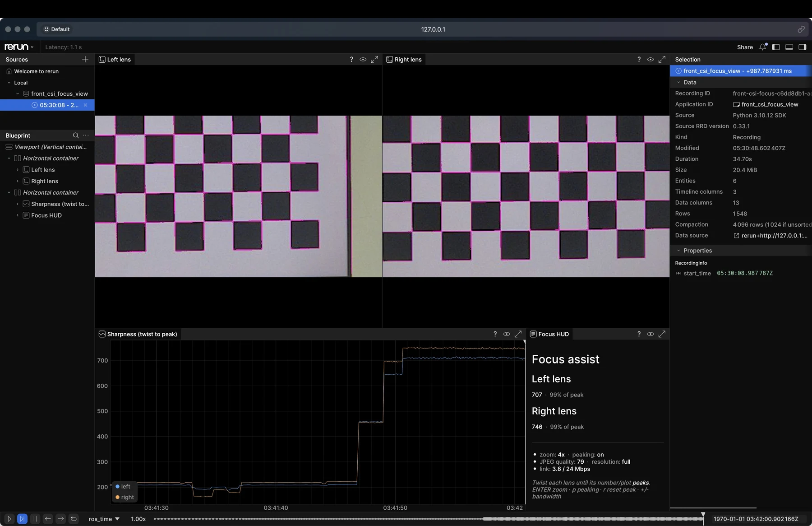812x526 pixels.
Task: Click the timeline scrubber track
Action: click(x=428, y=519)
